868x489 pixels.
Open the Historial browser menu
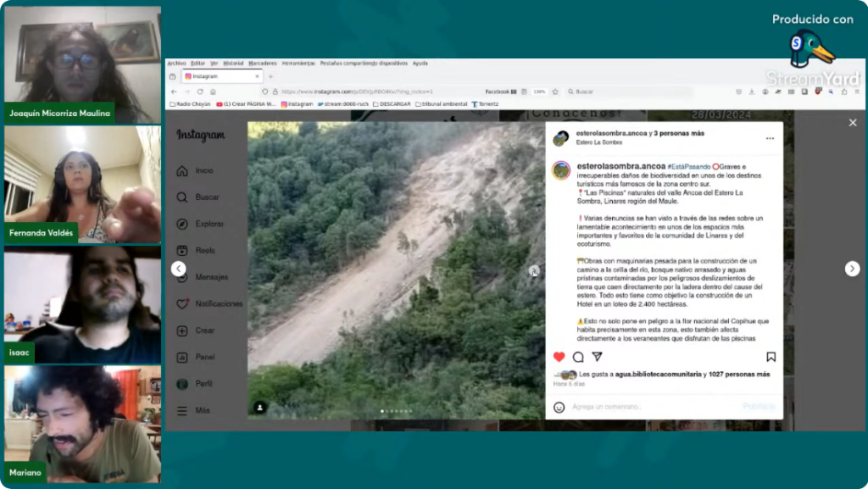pos(233,63)
